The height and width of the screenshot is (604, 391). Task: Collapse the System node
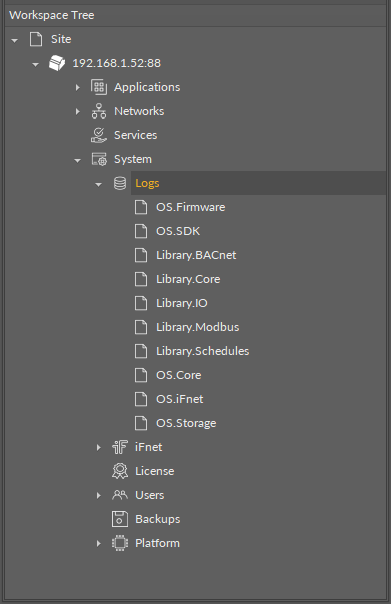(77, 160)
